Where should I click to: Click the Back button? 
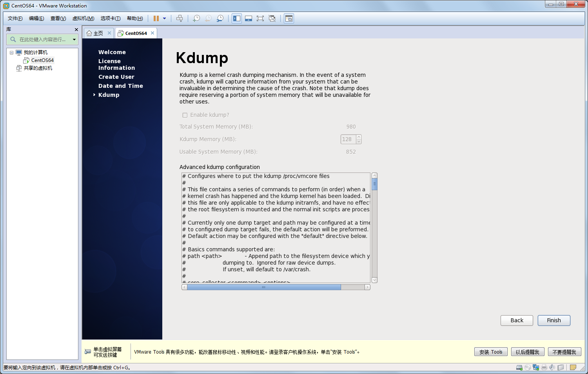click(517, 320)
